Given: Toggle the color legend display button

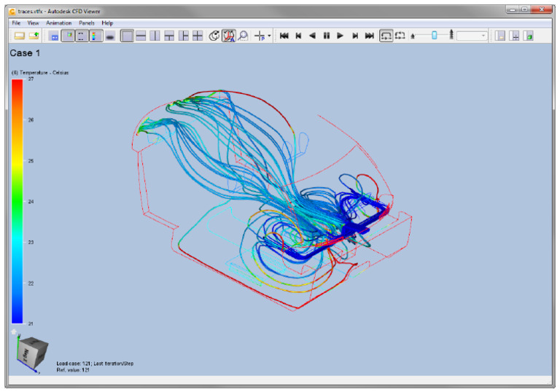Looking at the screenshot, I should pos(95,36).
